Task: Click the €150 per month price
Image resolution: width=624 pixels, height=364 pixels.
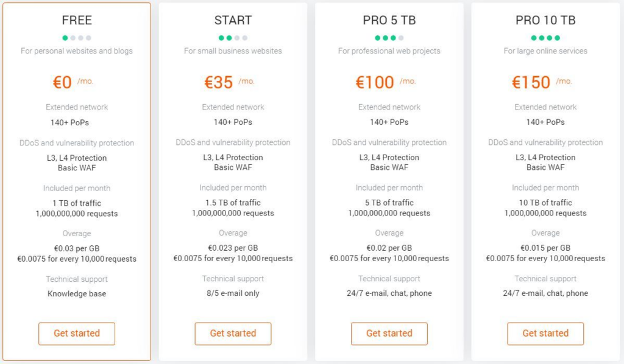Action: [531, 82]
